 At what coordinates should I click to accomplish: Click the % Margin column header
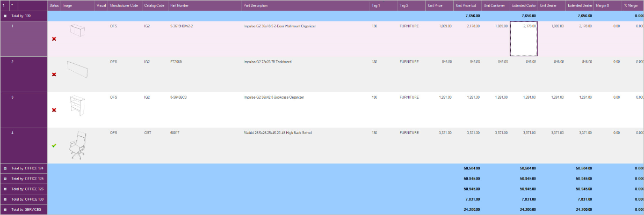tap(633, 6)
